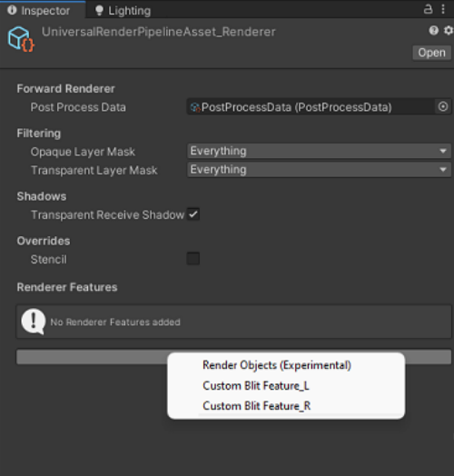Screen dimensions: 454x476
Task: Disable Transparent Receive Shadows checkbox
Action: (193, 214)
